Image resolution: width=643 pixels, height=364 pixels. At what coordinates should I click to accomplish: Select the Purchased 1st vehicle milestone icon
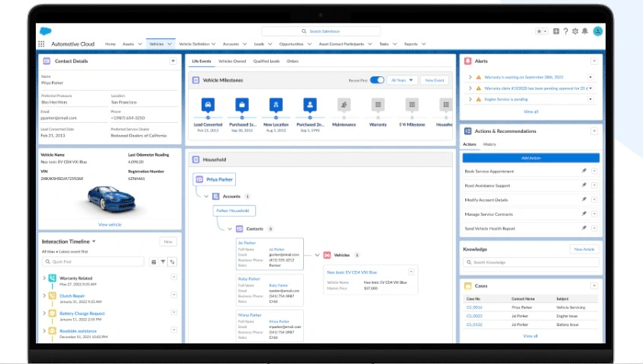pos(242,105)
